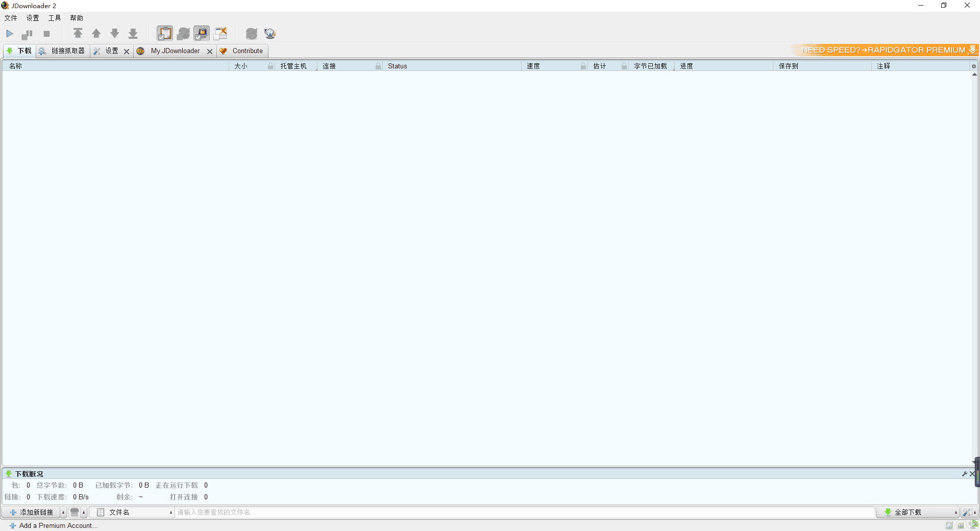Viewport: 980px width, 531px height.
Task: Move selection to top with the arrow icon
Action: click(78, 34)
